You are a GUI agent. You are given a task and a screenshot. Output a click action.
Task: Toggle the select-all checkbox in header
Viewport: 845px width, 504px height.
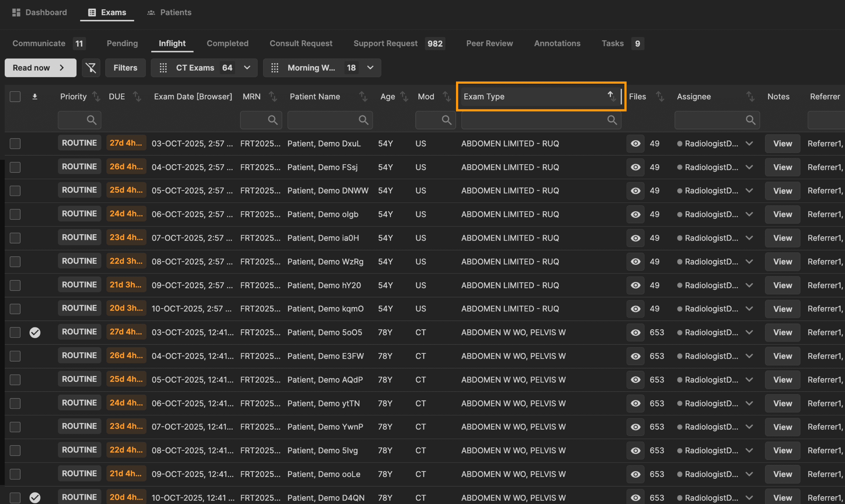[15, 97]
